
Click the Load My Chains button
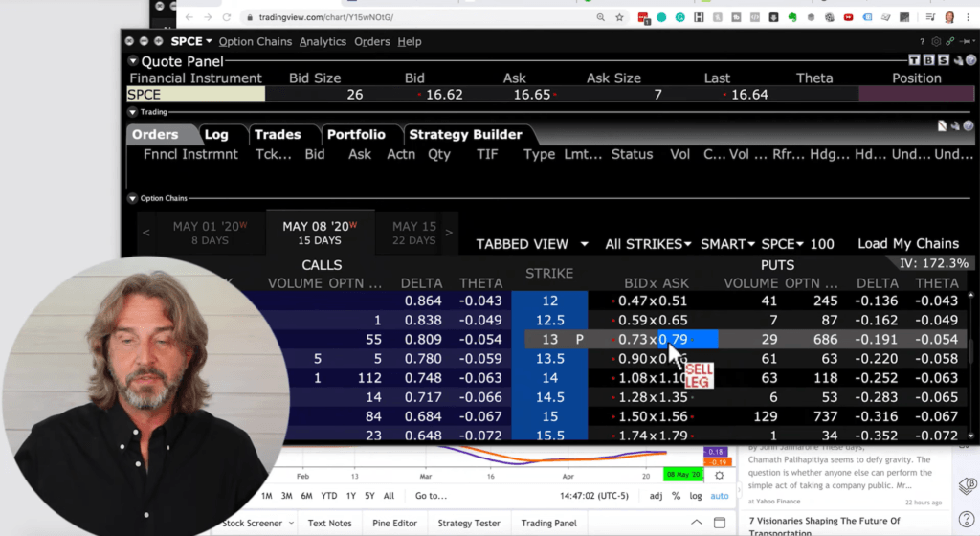[x=908, y=244]
